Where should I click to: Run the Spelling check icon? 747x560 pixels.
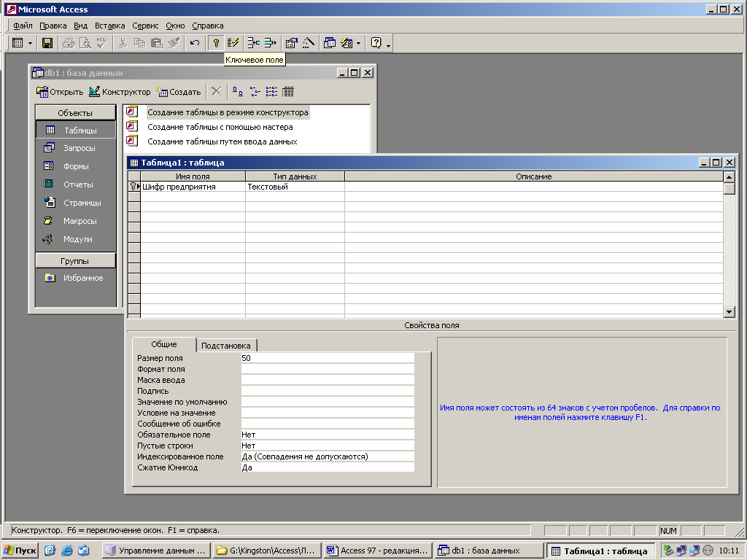(101, 43)
